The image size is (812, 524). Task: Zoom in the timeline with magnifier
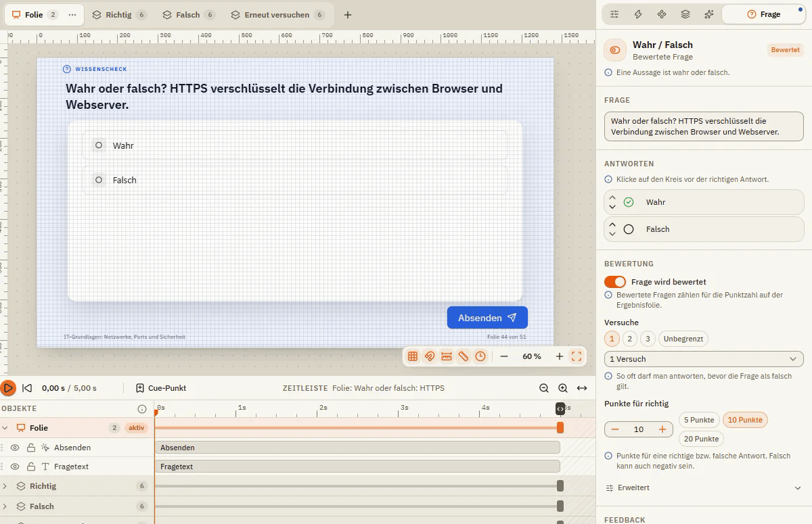(x=563, y=388)
